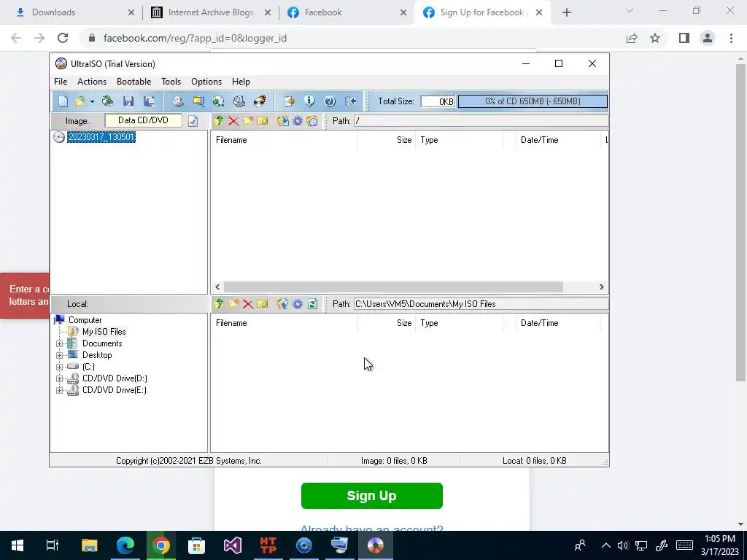Select My ISO Files in local tree

[x=104, y=332]
